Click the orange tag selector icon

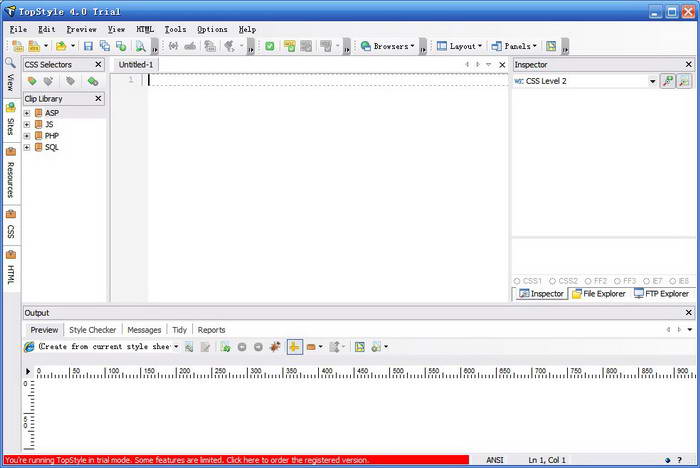pyautogui.click(x=32, y=81)
